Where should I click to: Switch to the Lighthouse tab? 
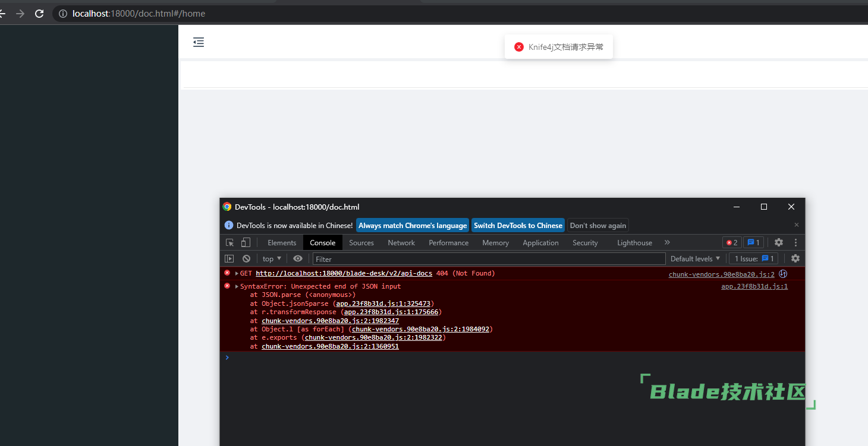pos(634,242)
